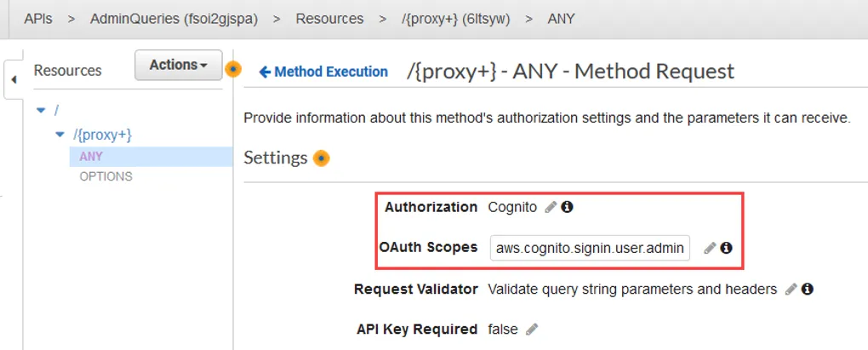Click the OAuth Scopes input field
The width and height of the screenshot is (868, 350).
591,248
